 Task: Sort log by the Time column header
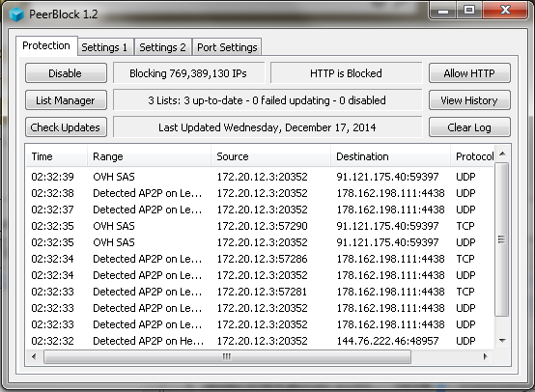(x=57, y=156)
